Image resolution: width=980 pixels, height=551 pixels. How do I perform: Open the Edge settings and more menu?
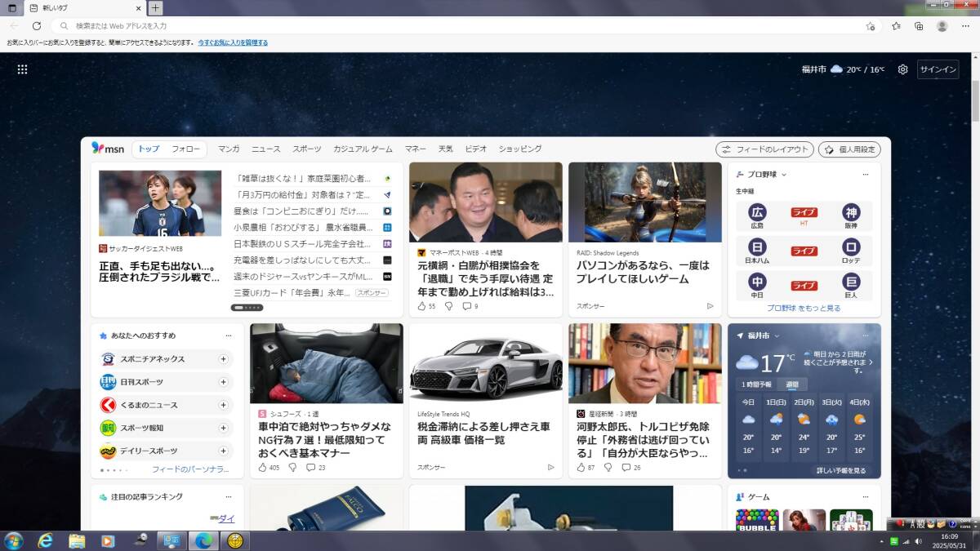click(x=965, y=26)
